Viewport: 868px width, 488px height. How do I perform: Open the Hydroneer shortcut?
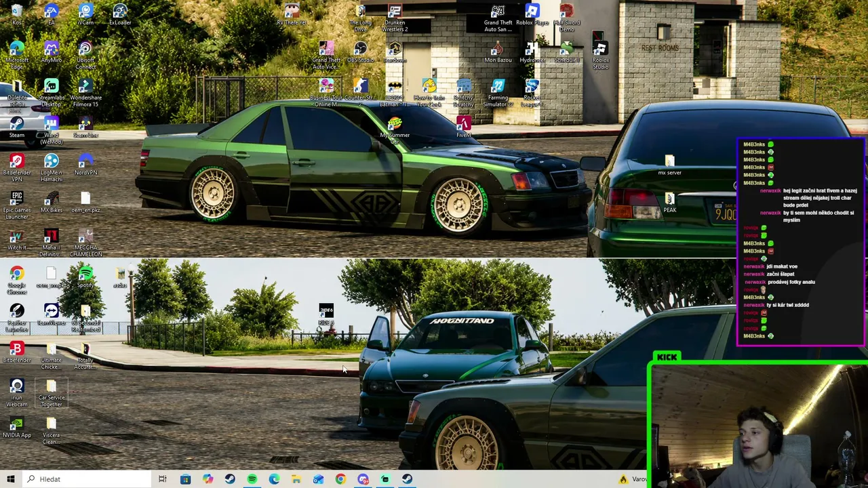[x=532, y=52]
